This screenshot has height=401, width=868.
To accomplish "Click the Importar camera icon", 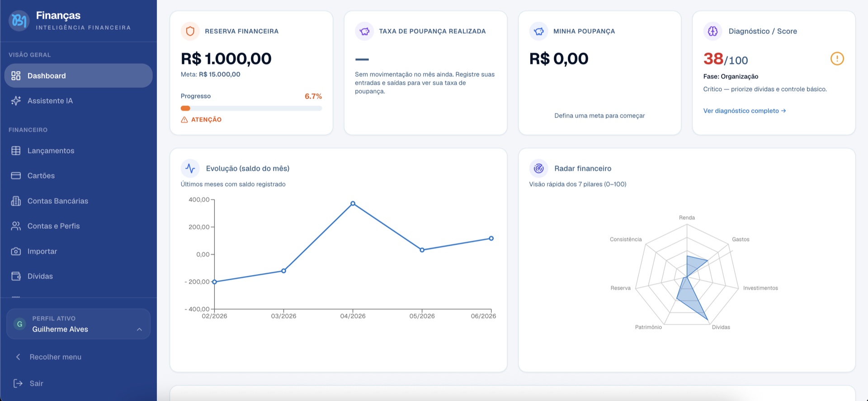I will [x=16, y=251].
